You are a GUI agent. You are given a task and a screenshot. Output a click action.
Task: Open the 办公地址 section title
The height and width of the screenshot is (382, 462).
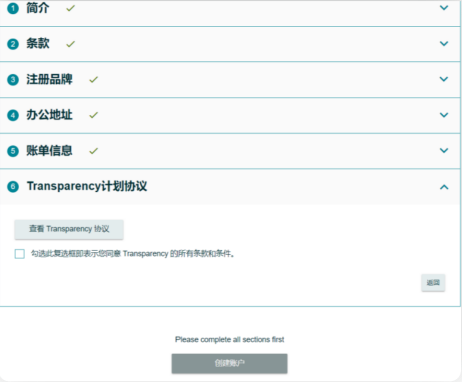point(49,115)
